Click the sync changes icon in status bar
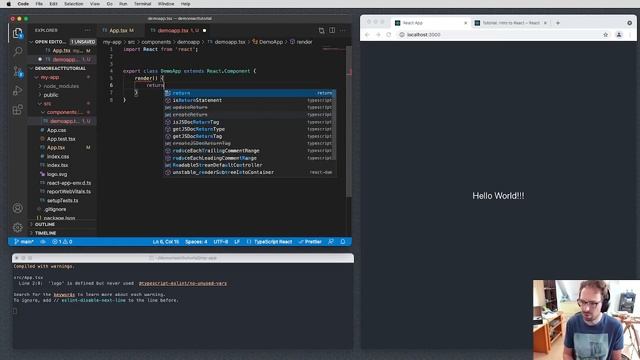Viewport: 640px width, 360px height. click(43, 242)
